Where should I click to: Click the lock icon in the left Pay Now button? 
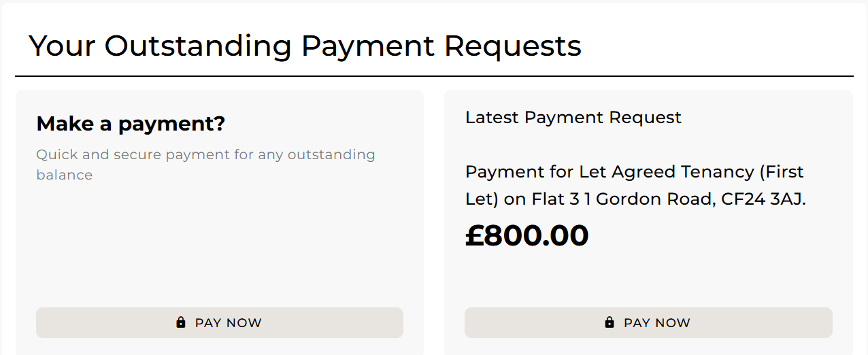click(x=180, y=322)
